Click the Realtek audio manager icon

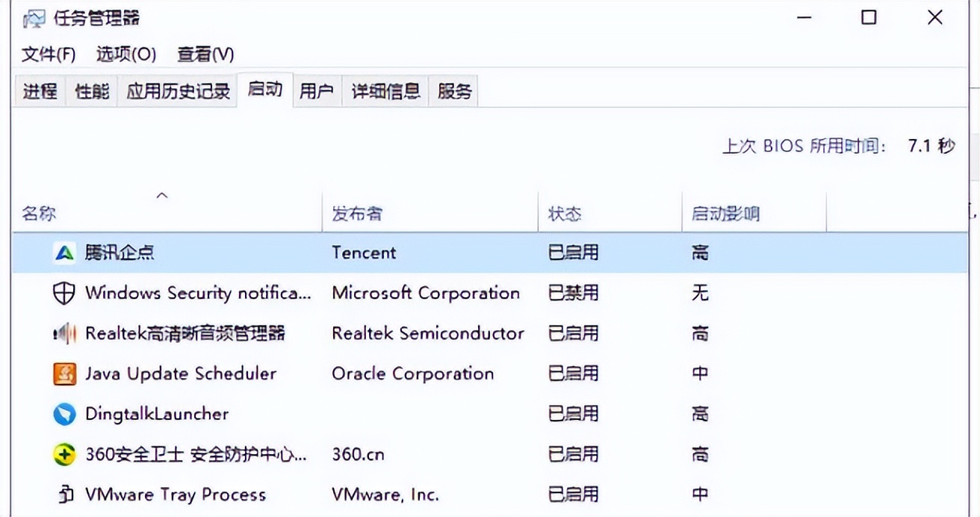64,334
